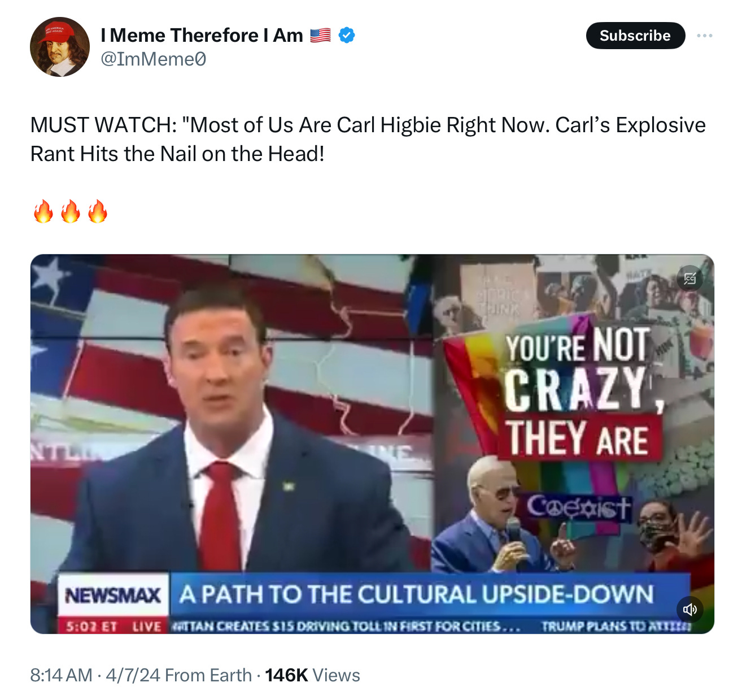Click the MUST WATCH tweet text
Viewport: 742px width, 700px height.
(x=368, y=139)
